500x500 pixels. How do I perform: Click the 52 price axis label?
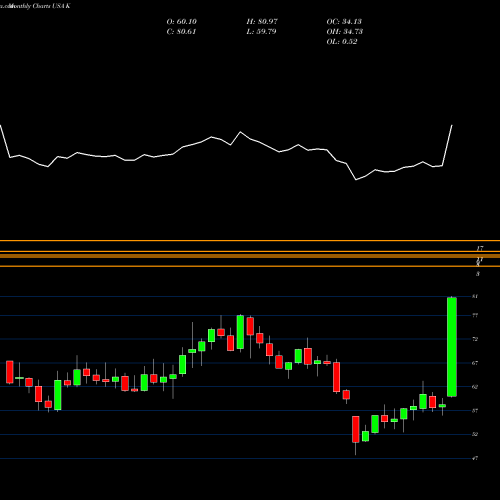475,434
